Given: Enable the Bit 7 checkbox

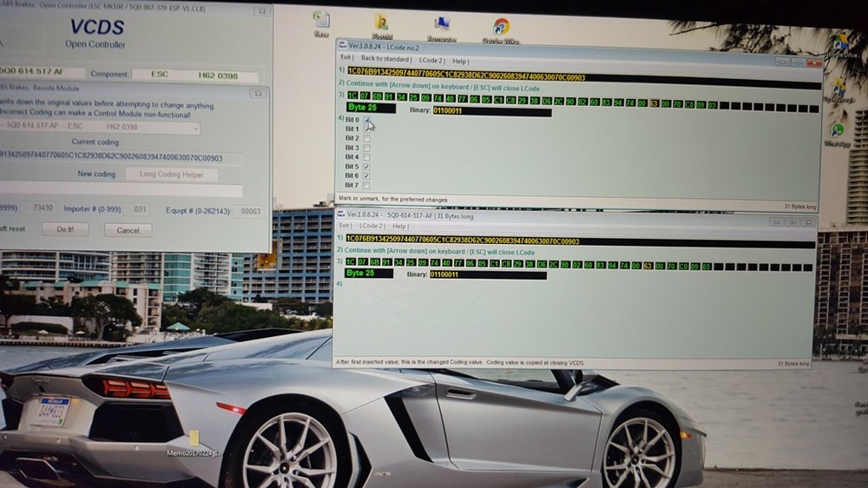Looking at the screenshot, I should pyautogui.click(x=367, y=185).
